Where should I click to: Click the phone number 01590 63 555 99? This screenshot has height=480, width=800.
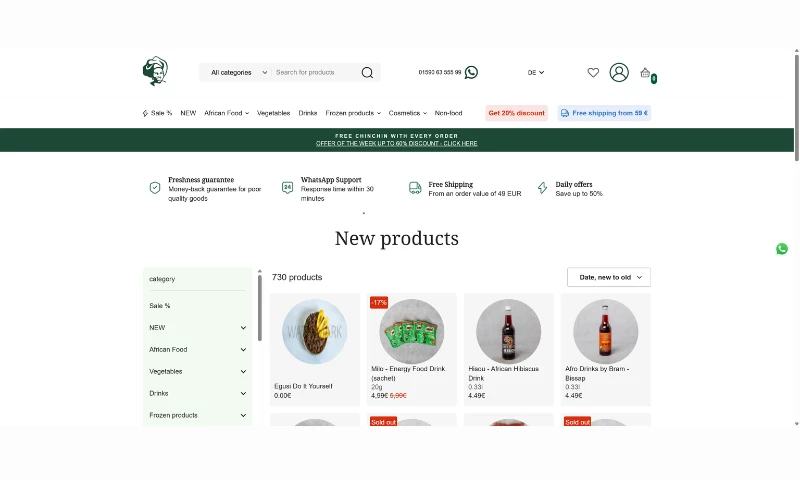click(440, 72)
